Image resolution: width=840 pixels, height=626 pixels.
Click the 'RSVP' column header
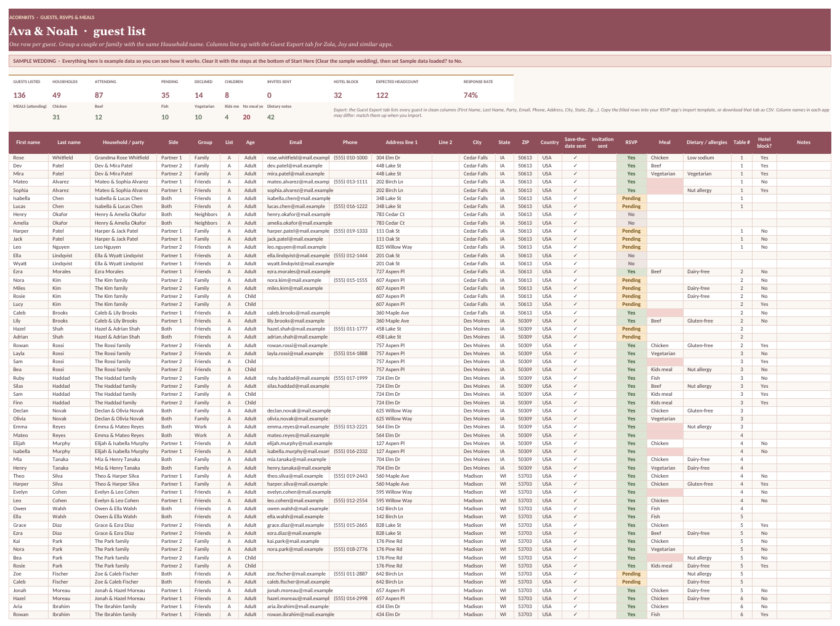click(631, 142)
